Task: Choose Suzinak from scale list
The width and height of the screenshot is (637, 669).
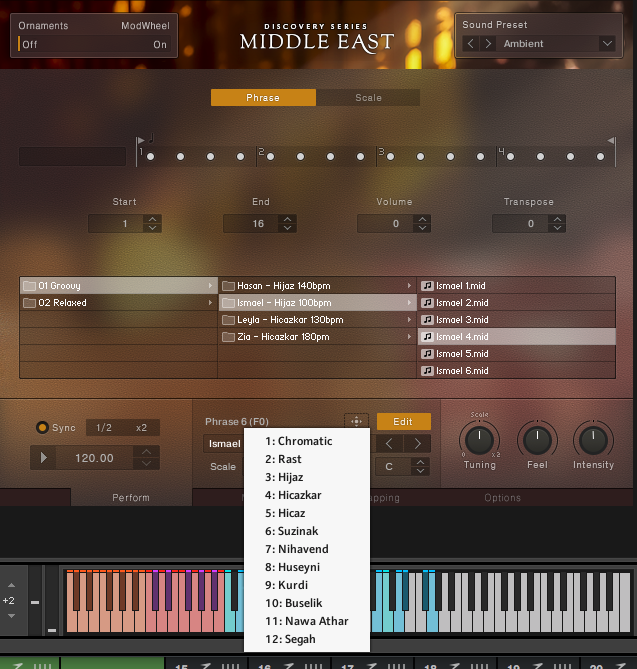Action: tap(307, 531)
